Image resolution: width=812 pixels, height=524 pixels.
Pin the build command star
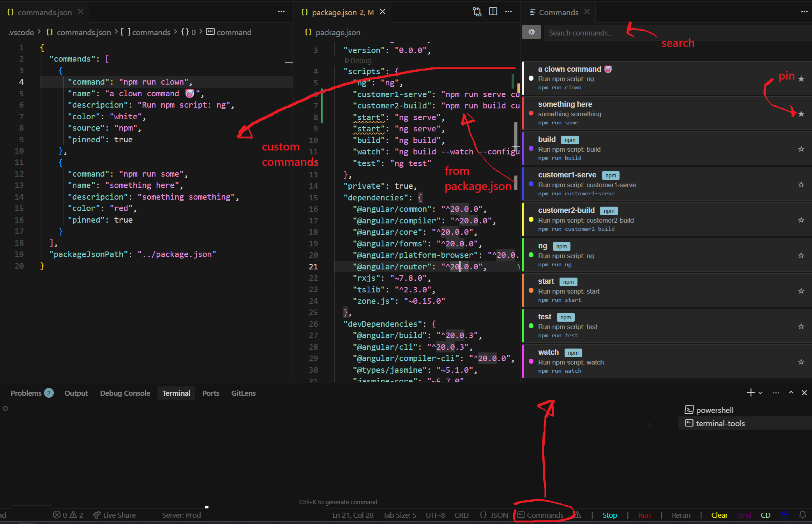(x=801, y=149)
